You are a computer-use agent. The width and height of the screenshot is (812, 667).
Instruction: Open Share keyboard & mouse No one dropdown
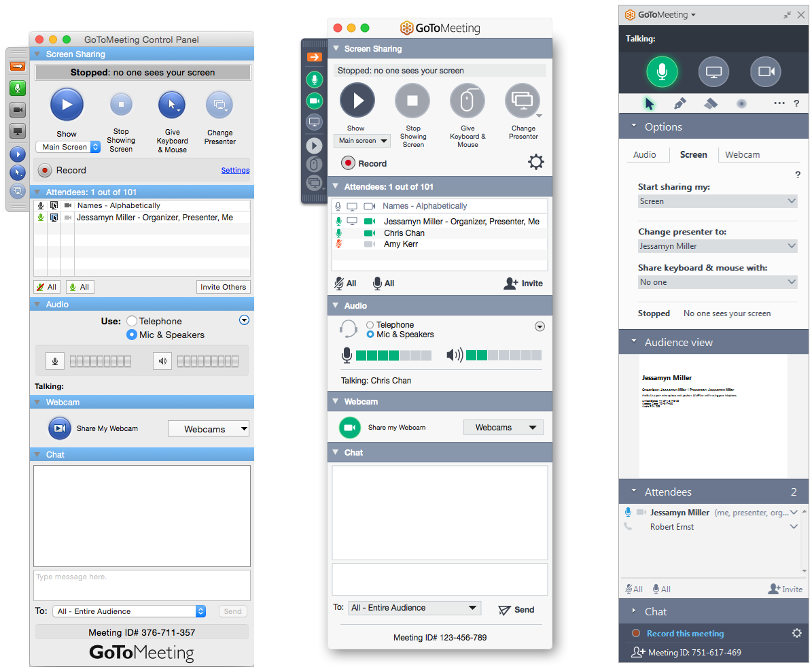click(718, 282)
